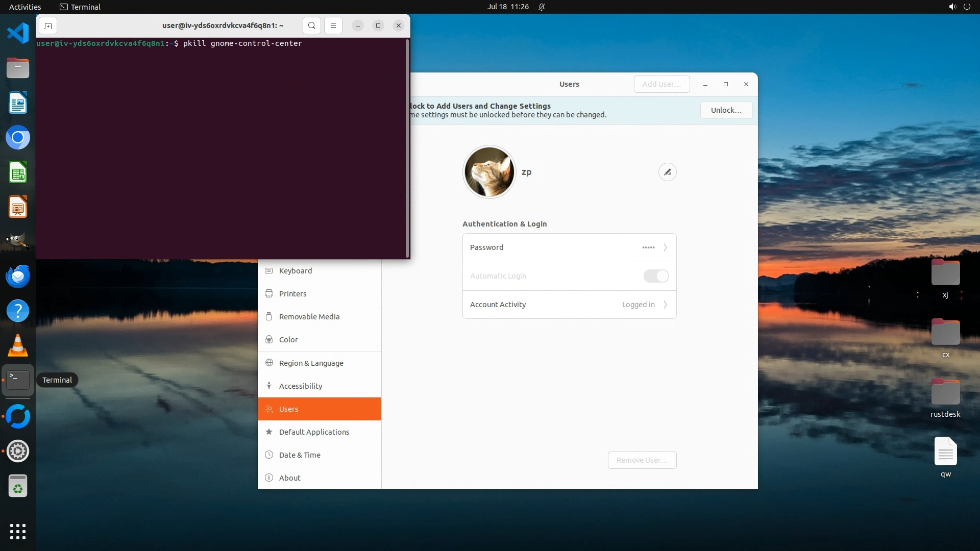Viewport: 980px width, 551px height.
Task: Open terminal search magnifier icon
Action: click(x=312, y=26)
